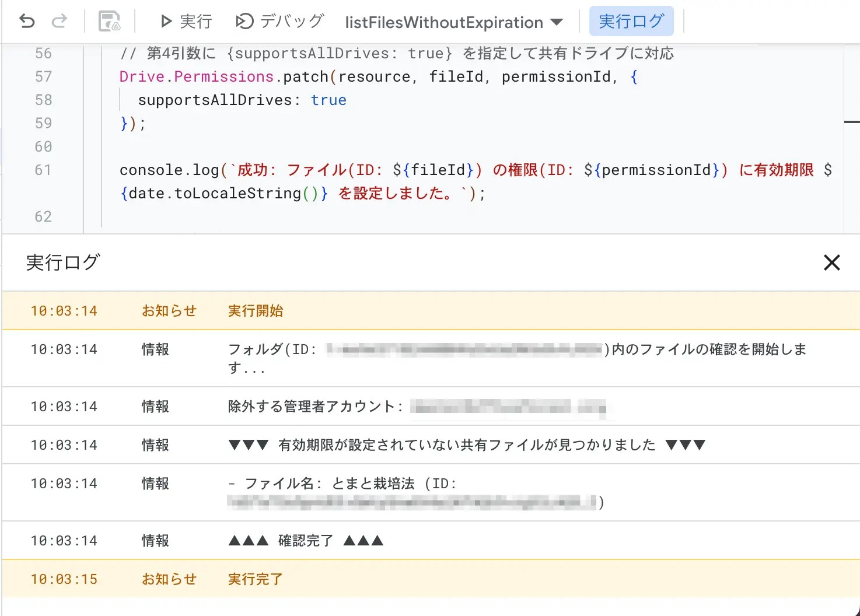Click the undo arrow icon
The height and width of the screenshot is (616, 860).
pos(27,22)
